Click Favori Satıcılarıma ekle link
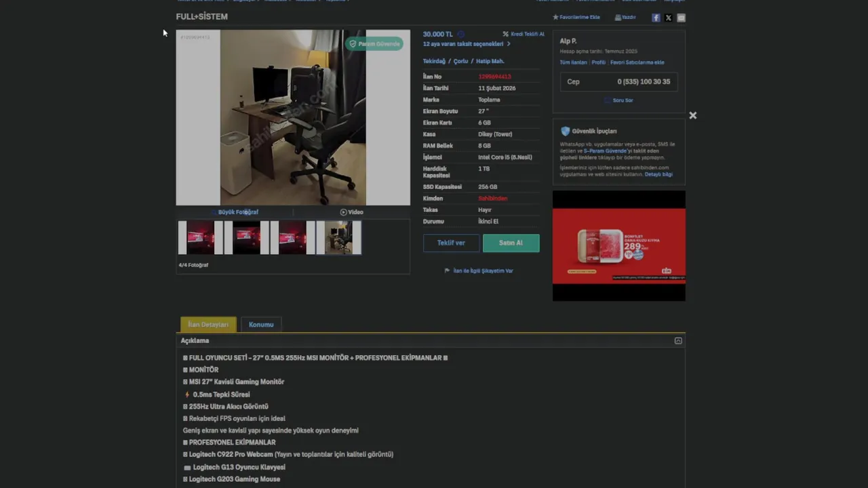 tap(637, 62)
